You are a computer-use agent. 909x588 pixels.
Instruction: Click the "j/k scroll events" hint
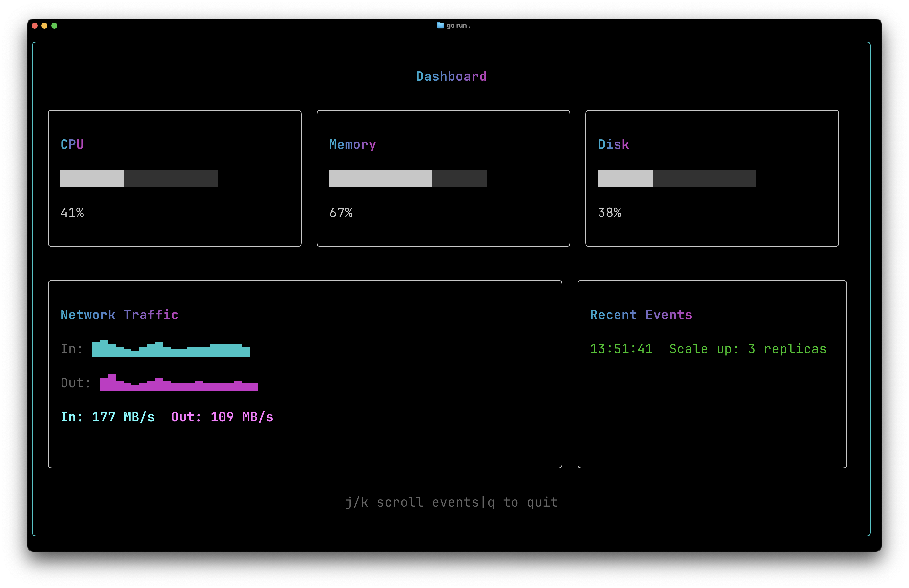click(x=412, y=502)
